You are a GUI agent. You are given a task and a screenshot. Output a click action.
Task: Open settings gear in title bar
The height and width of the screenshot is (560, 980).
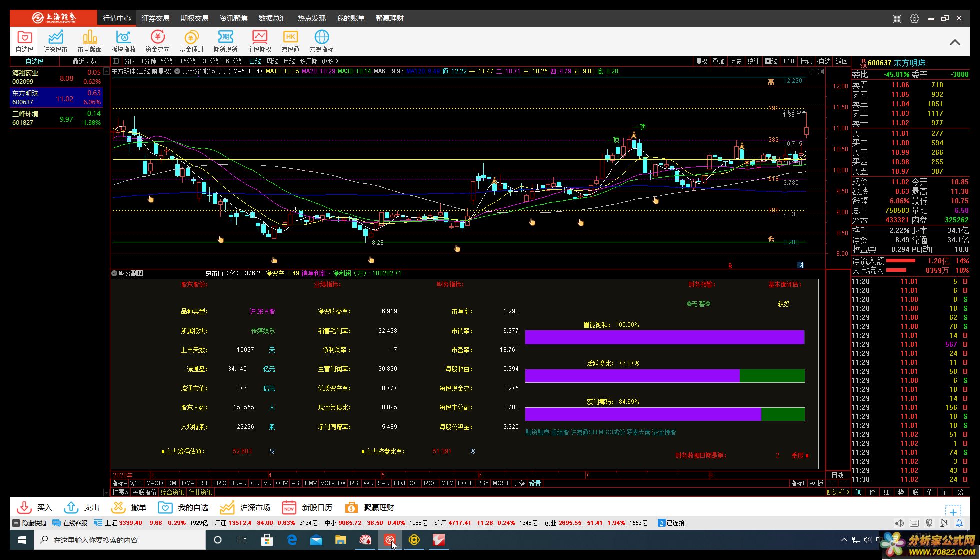pyautogui.click(x=914, y=19)
